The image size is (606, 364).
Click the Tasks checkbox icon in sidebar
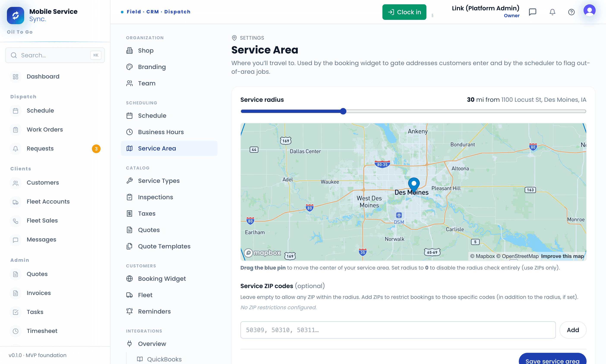[16, 312]
